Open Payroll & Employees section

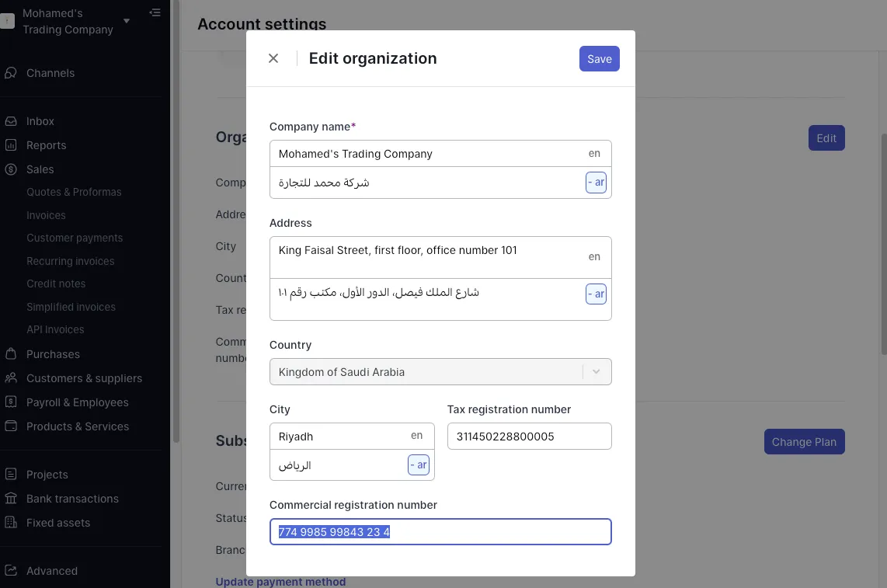click(x=77, y=402)
